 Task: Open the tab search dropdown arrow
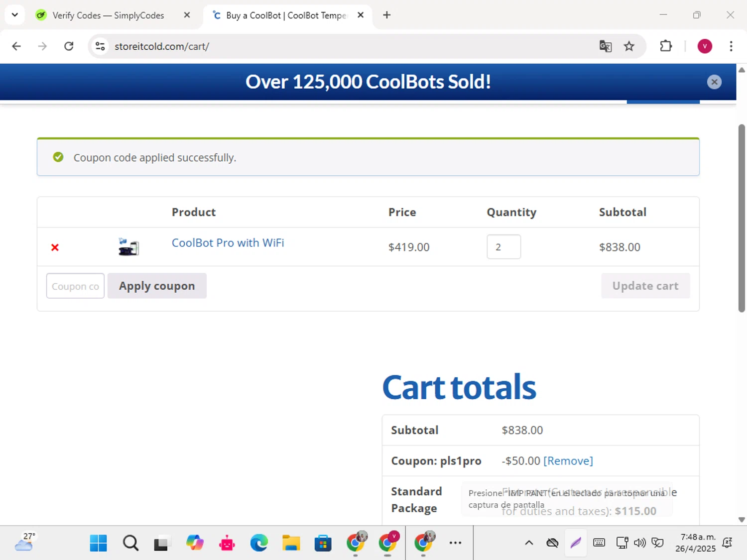tap(15, 15)
